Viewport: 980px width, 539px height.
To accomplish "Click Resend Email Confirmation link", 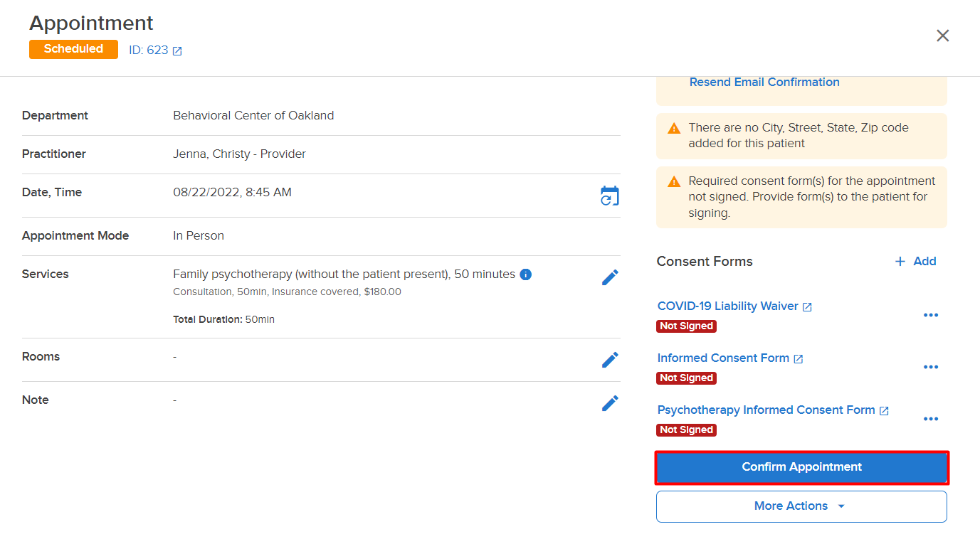I will tap(764, 82).
